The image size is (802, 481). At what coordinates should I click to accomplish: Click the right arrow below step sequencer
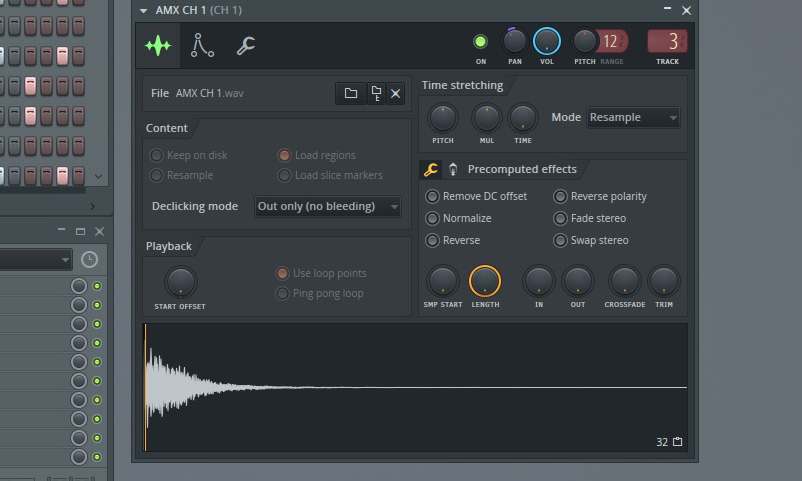tap(93, 206)
